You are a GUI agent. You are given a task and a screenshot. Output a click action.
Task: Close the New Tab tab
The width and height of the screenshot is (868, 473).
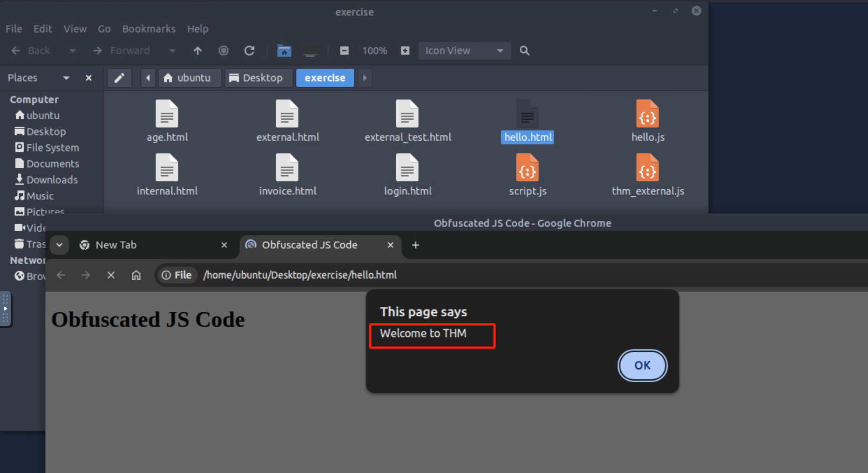224,245
